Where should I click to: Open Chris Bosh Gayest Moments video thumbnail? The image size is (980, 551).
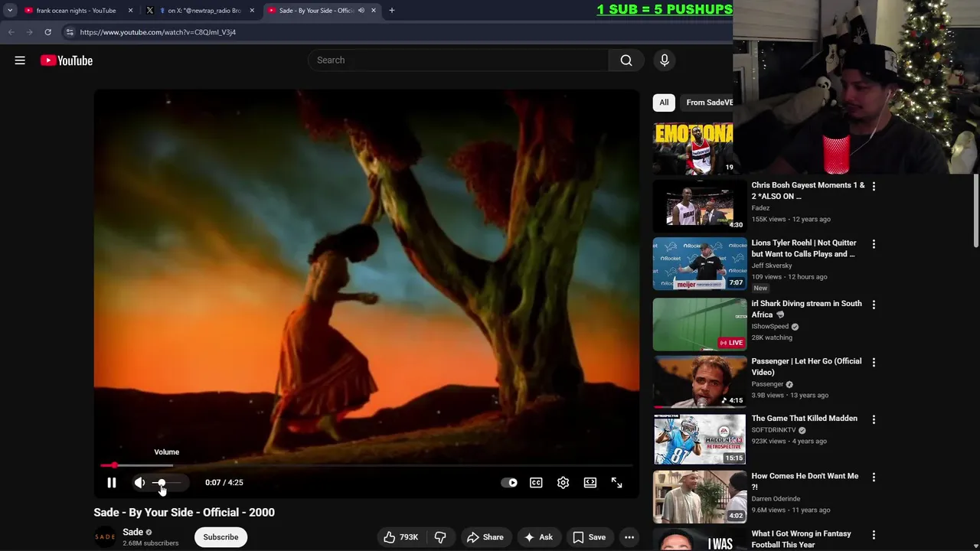(x=699, y=206)
